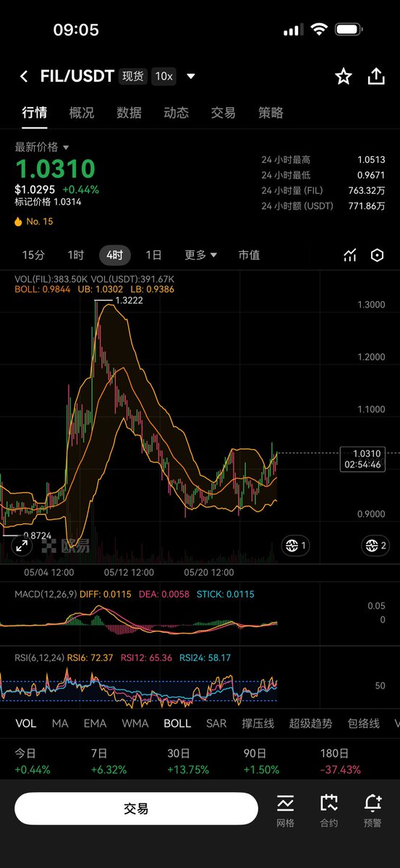Image resolution: width=400 pixels, height=868 pixels.
Task: Tap the chart high marker 1.3222
Action: click(128, 299)
